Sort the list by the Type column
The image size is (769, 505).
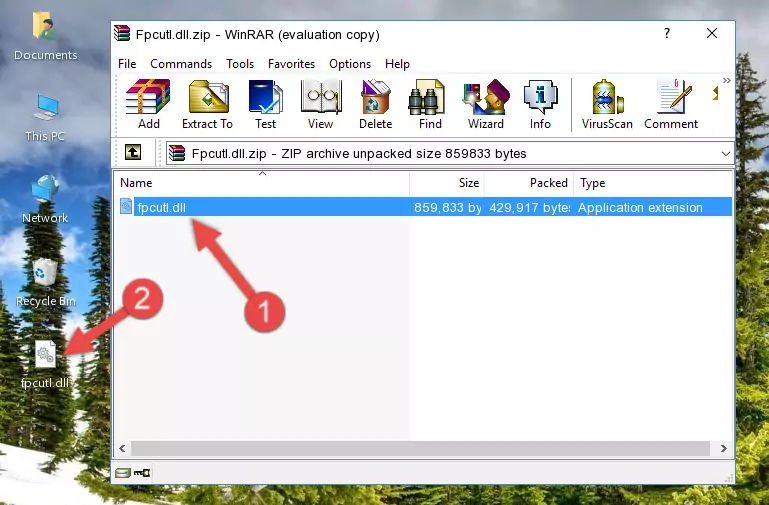653,183
